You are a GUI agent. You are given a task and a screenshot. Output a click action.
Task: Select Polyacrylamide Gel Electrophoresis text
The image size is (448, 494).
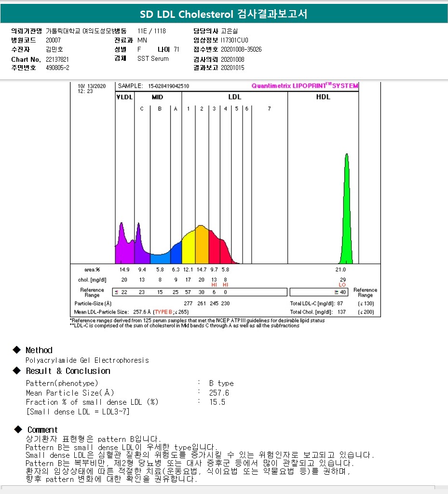(x=87, y=360)
